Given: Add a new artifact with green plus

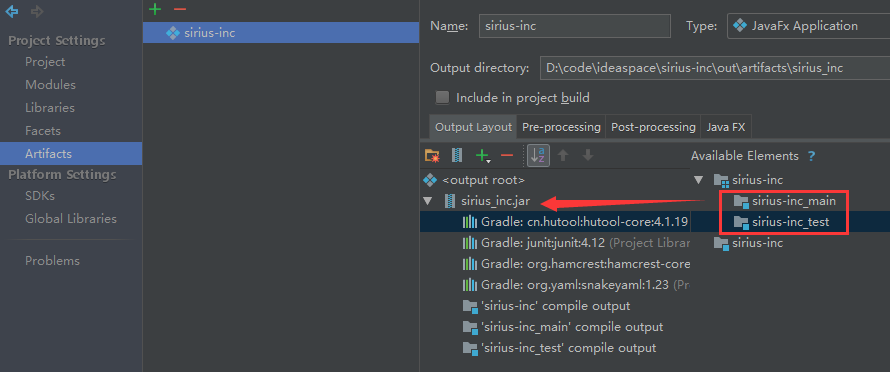Looking at the screenshot, I should (154, 9).
